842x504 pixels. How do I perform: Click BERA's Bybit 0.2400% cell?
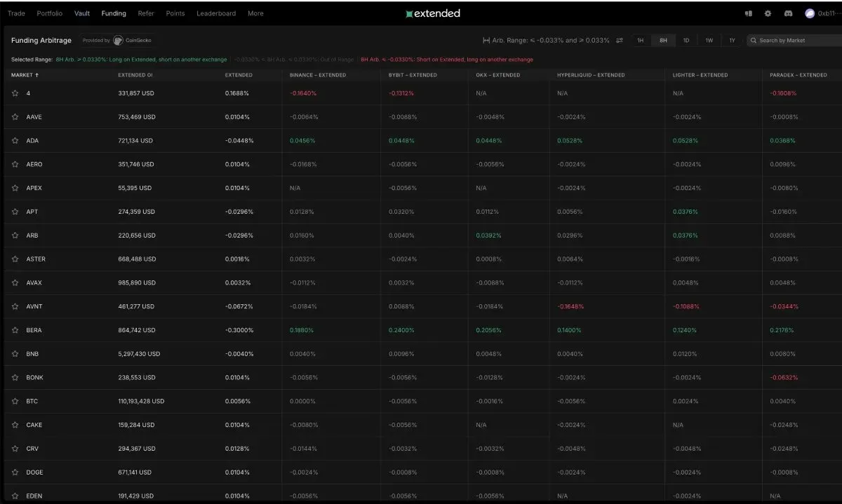(x=401, y=330)
